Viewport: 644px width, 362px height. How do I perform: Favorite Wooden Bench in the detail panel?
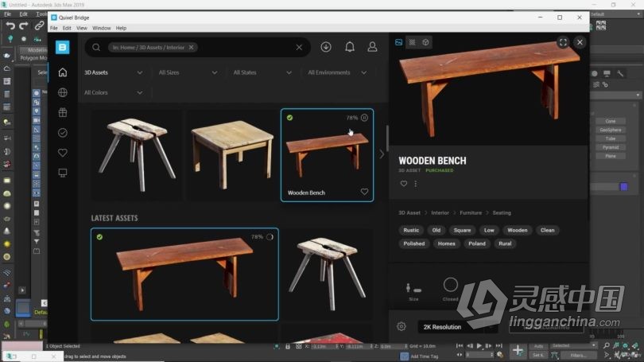click(404, 184)
